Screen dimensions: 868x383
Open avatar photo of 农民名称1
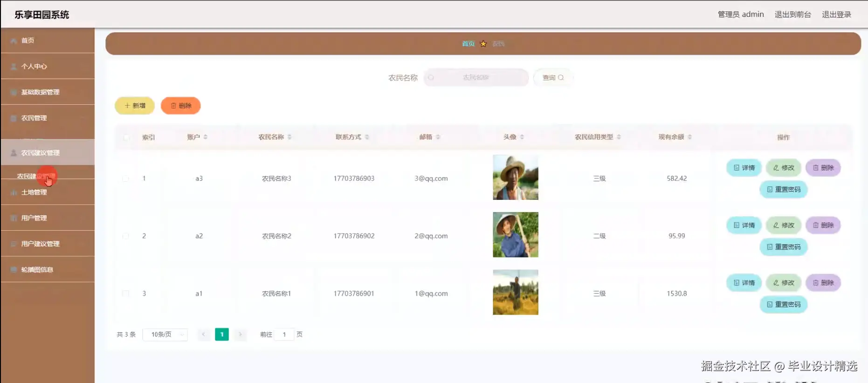point(516,292)
